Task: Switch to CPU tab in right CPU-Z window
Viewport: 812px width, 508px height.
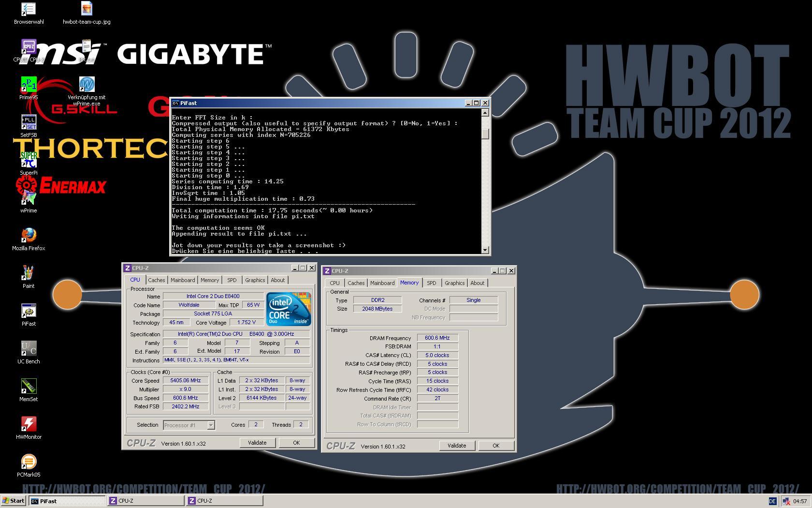Action: (334, 283)
